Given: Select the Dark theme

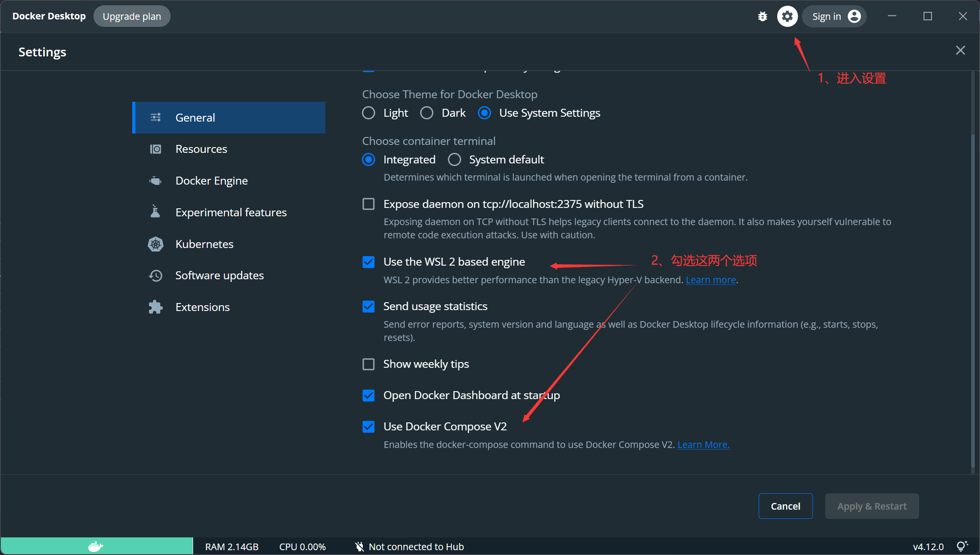Looking at the screenshot, I should point(427,113).
